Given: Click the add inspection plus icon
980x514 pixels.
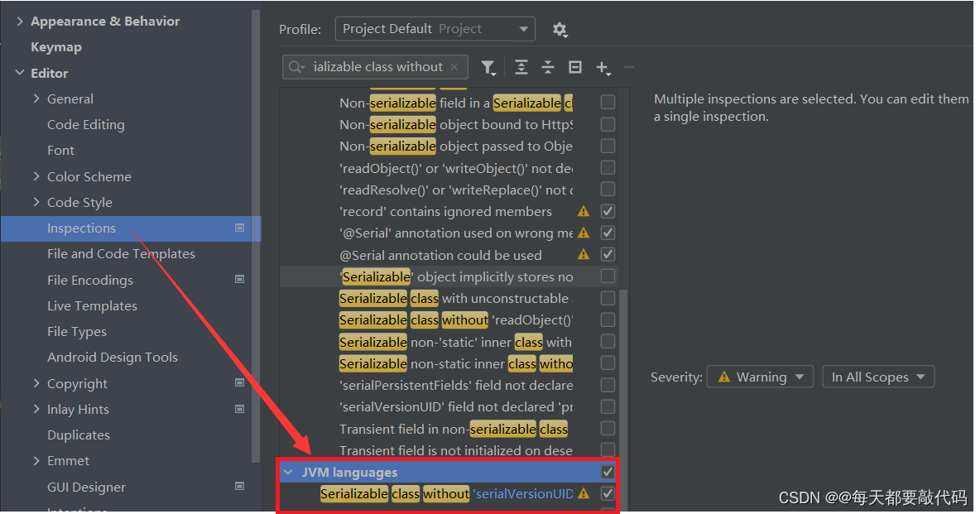Looking at the screenshot, I should 603,68.
